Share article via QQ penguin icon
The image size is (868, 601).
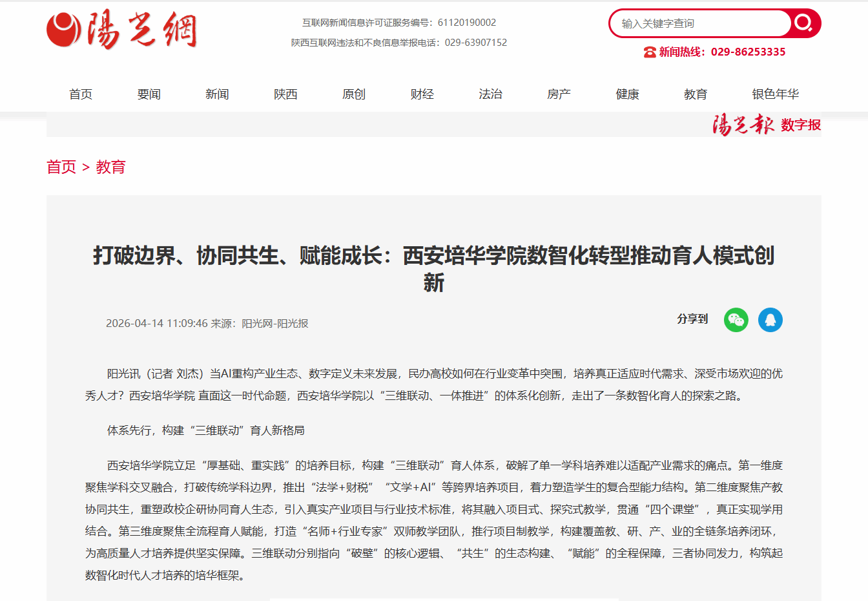coord(770,320)
